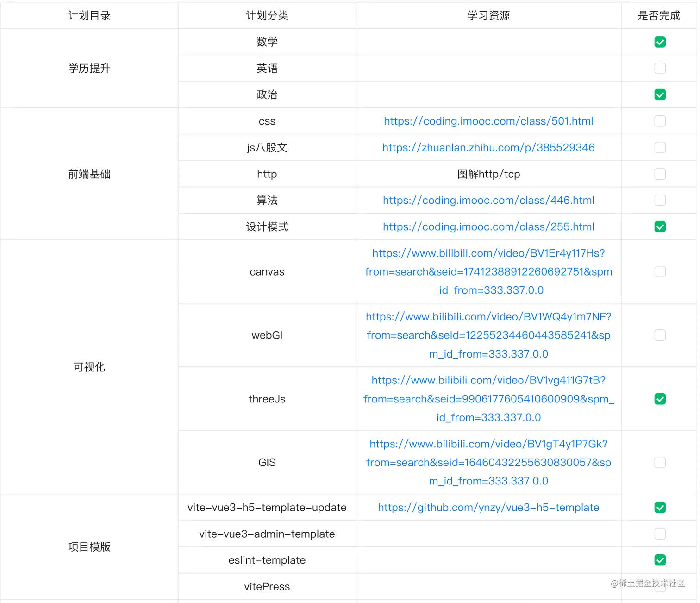Click the vitePress cell
Viewport: 700px width, 603px height.
pyautogui.click(x=267, y=587)
